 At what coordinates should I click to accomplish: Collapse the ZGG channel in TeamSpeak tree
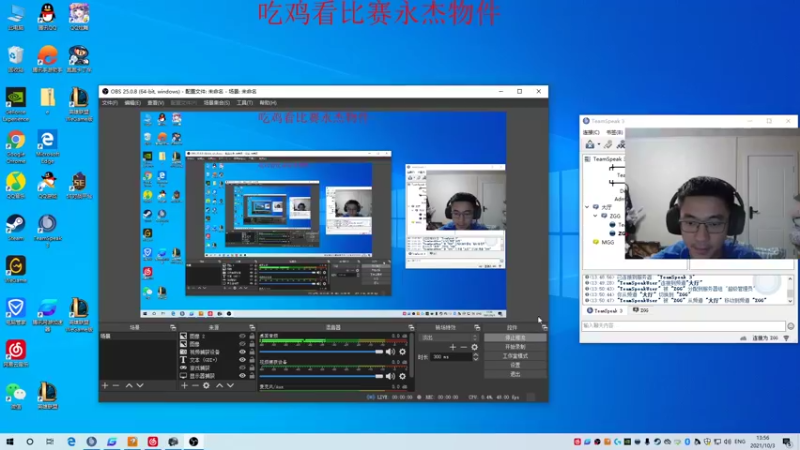click(595, 216)
